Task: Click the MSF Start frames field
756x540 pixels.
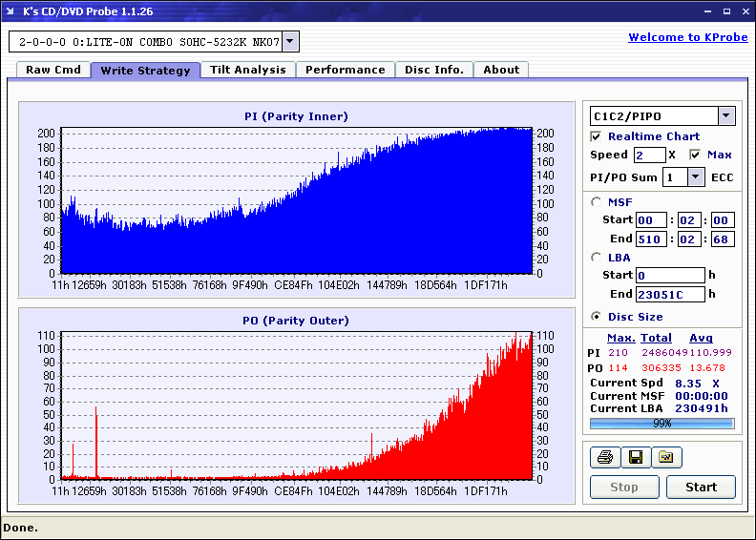Action: tap(723, 220)
